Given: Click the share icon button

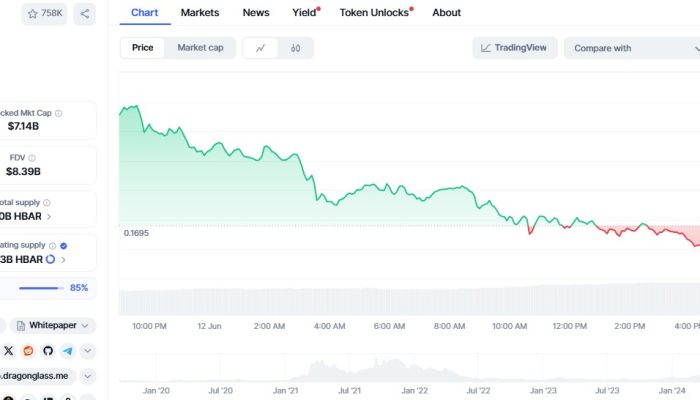Looking at the screenshot, I should point(85,14).
